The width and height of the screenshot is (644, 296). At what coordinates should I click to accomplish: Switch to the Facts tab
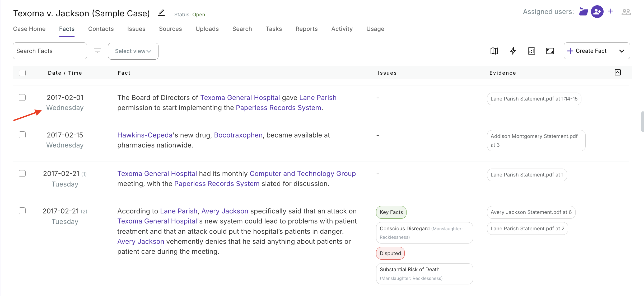coord(67,29)
